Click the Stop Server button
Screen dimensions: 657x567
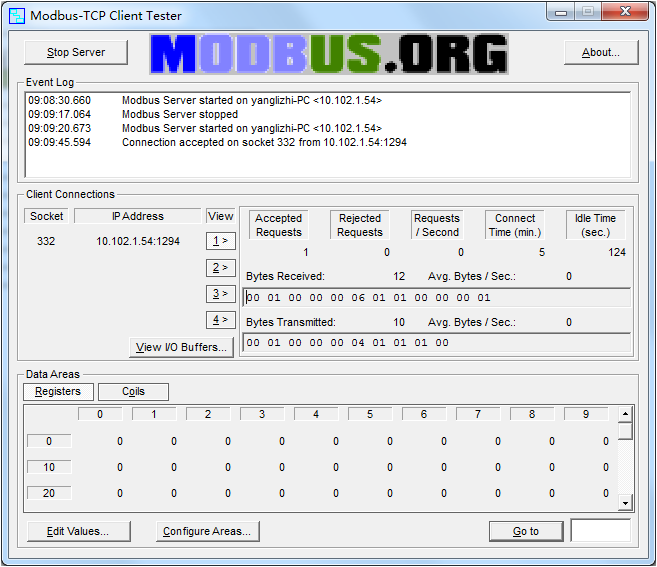pos(76,52)
